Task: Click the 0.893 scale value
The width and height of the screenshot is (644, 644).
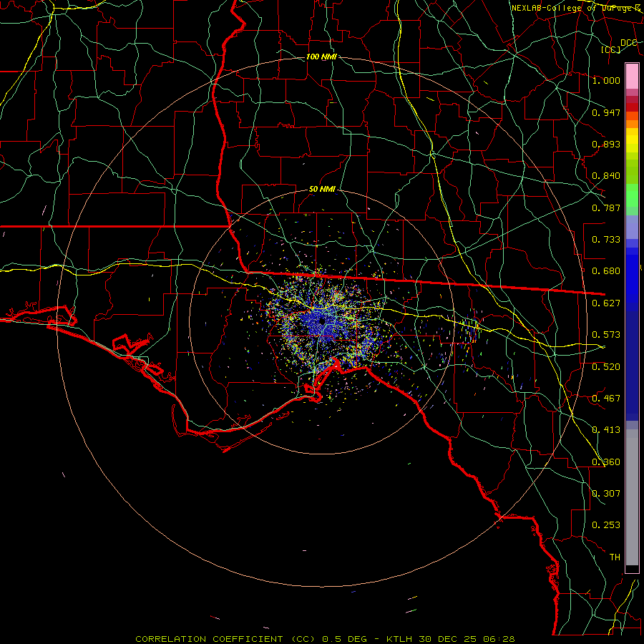Action: point(606,144)
